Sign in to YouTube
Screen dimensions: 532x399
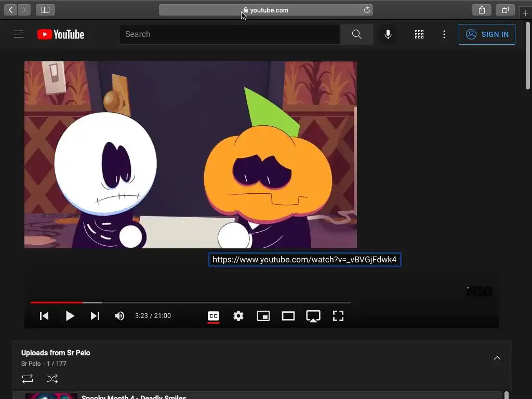[x=487, y=34]
